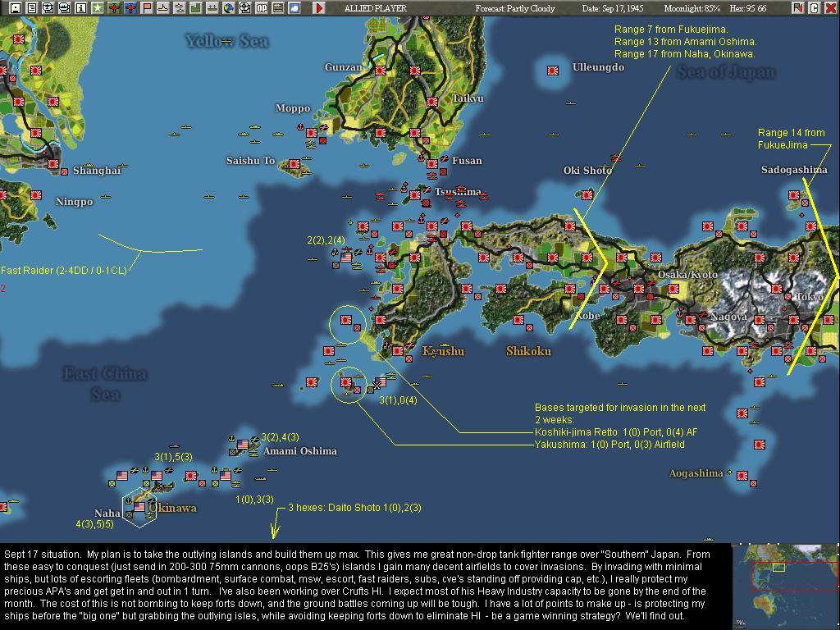
Task: Click the minimap overview in bottom right
Action: [x=786, y=587]
